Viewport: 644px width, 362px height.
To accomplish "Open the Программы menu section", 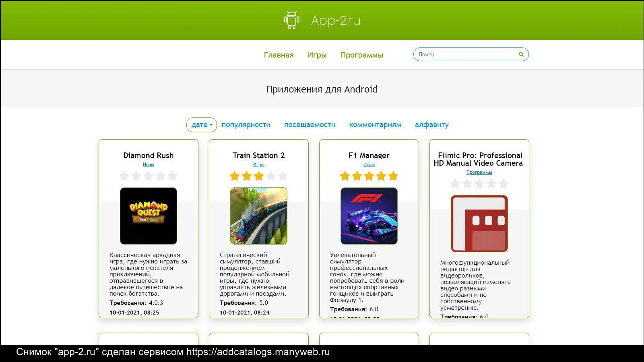I will pyautogui.click(x=362, y=55).
